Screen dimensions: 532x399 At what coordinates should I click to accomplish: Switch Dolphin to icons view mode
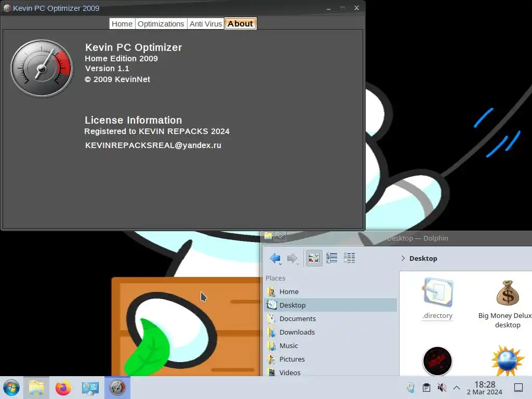[314, 258]
